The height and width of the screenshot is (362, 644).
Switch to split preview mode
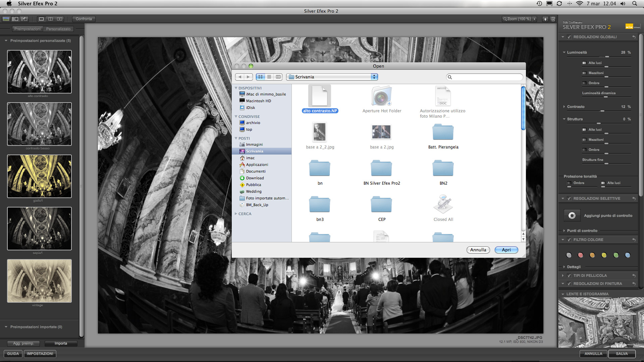(x=50, y=19)
